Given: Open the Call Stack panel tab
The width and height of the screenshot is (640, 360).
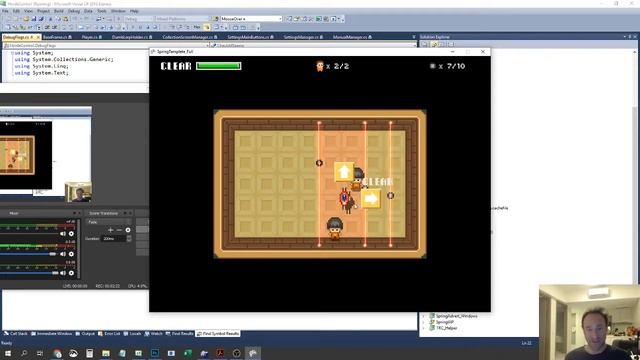Looking at the screenshot, I should 16,333.
